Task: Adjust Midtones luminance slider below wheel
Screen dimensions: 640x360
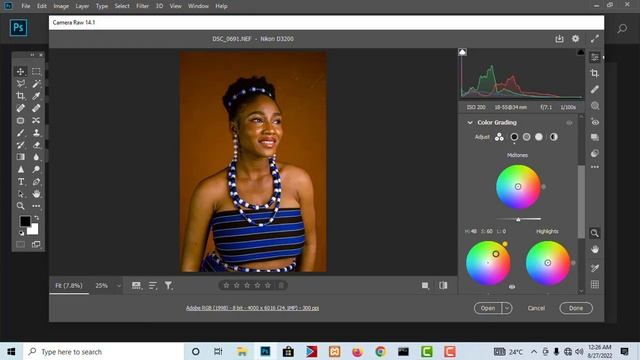Action: (x=518, y=219)
